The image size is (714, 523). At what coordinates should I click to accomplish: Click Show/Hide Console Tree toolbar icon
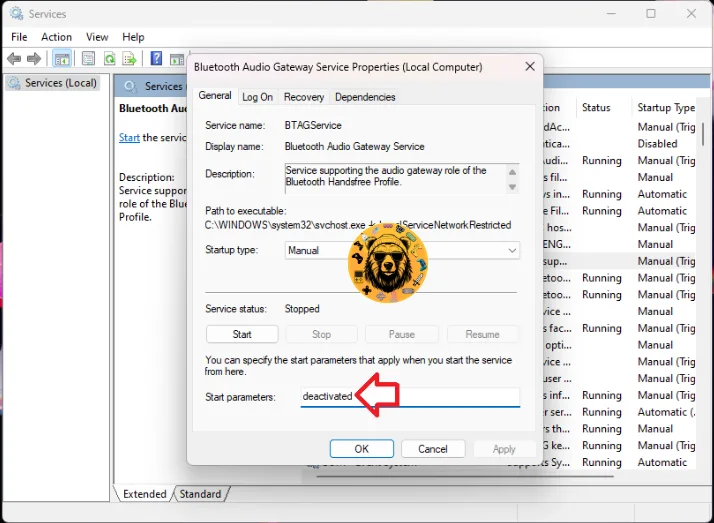coord(62,59)
